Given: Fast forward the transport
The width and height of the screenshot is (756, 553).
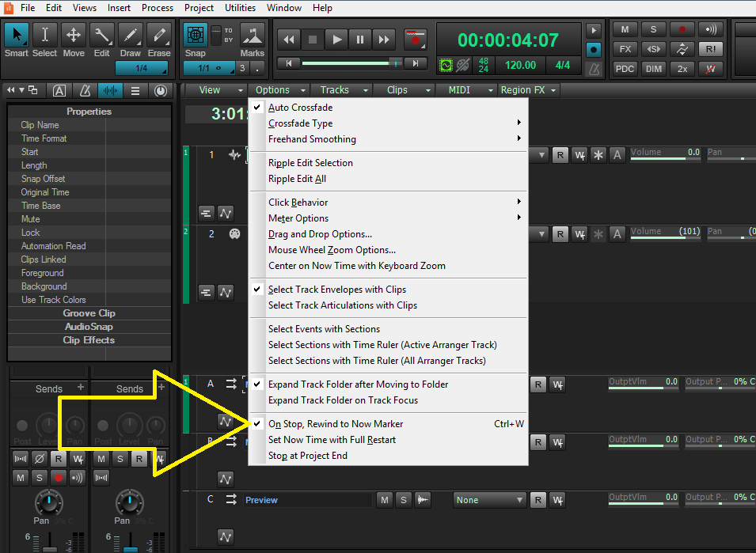Looking at the screenshot, I should click(384, 40).
